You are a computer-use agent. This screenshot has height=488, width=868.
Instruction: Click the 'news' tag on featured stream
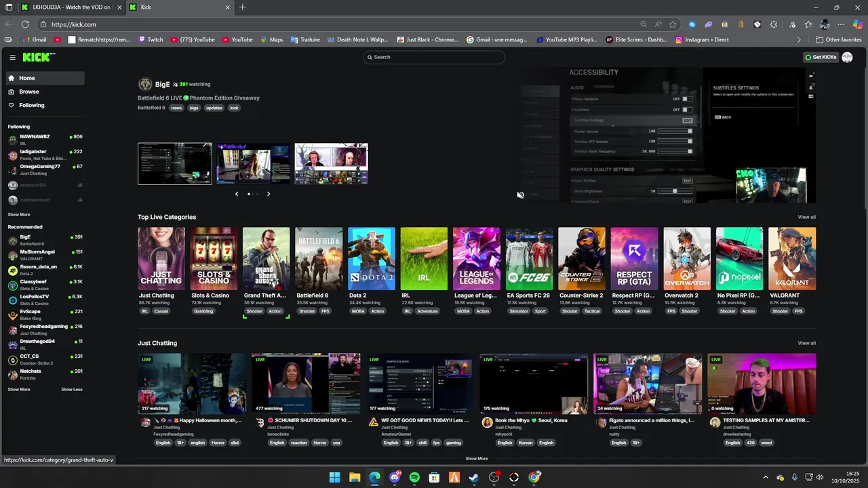176,108
